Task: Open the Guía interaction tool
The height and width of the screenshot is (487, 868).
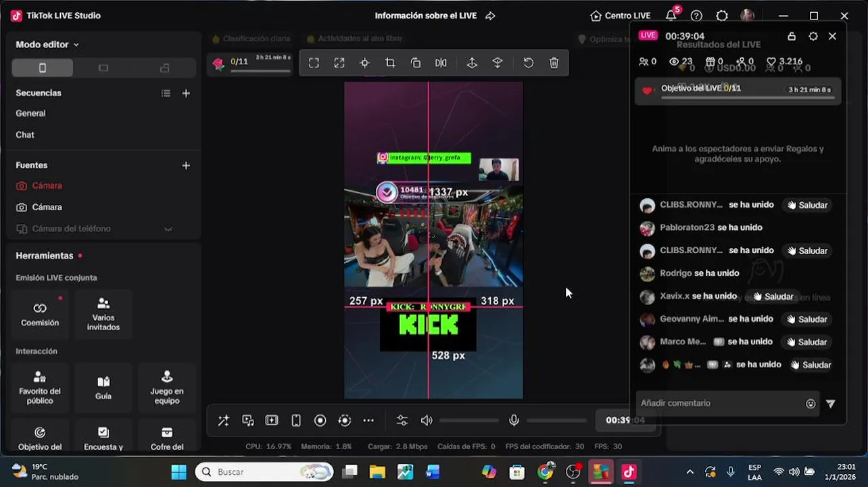Action: point(103,388)
